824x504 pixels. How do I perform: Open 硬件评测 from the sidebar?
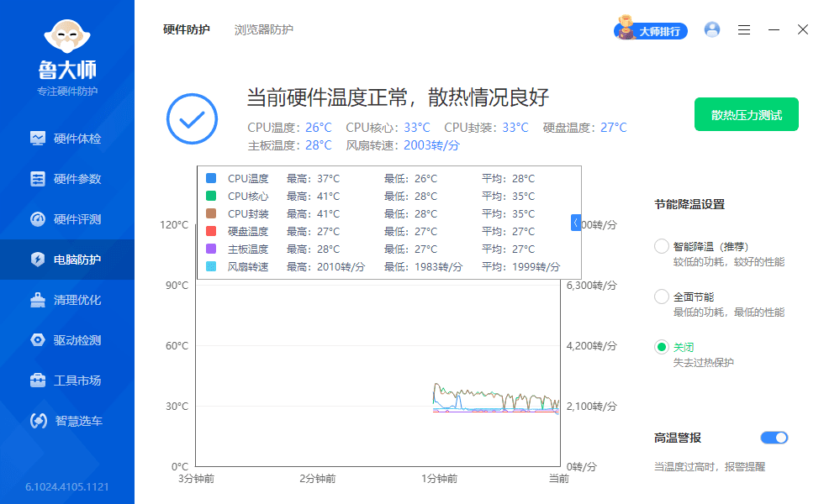67,218
